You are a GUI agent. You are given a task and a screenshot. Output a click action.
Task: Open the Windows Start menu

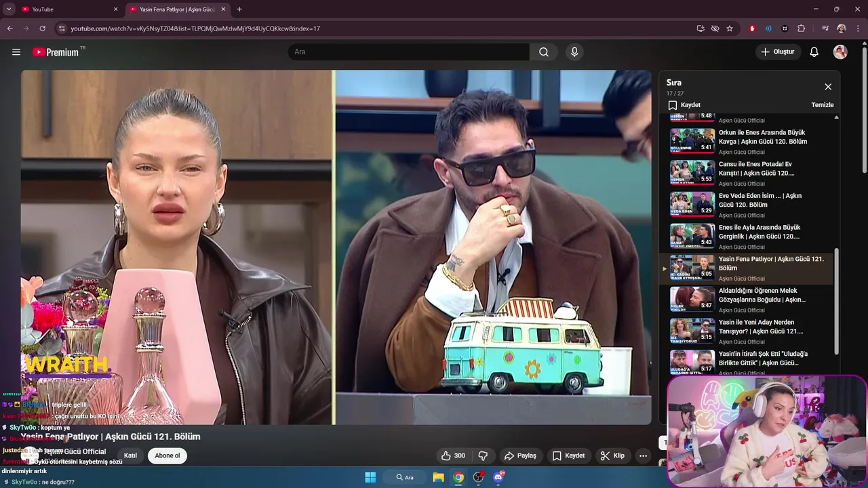(370, 477)
